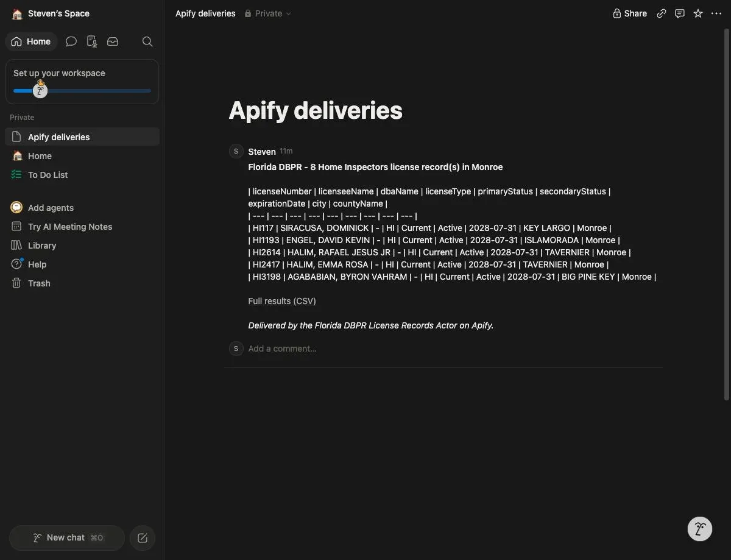
Task: Click the calendar icon beside AI Meeting Notes
Action: point(16,227)
